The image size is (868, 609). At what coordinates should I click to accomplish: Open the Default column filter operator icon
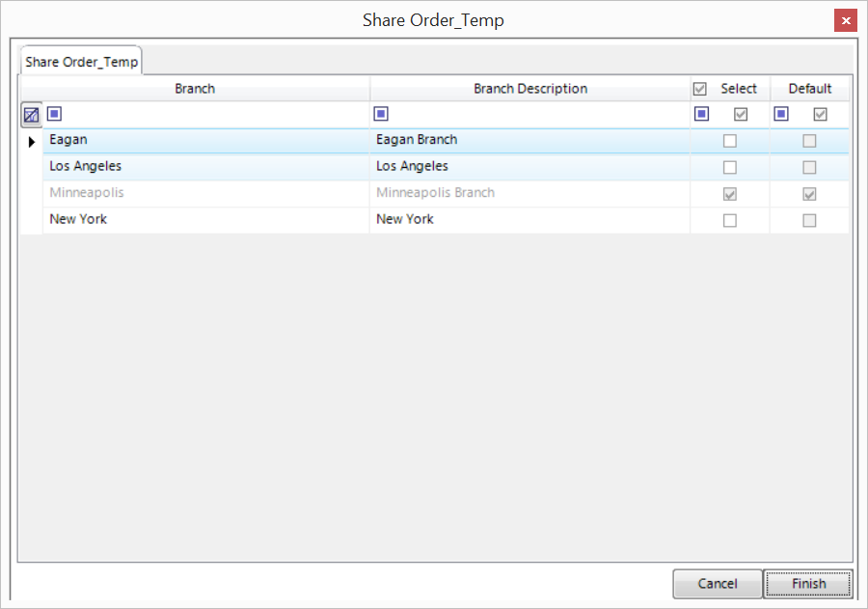click(x=781, y=114)
